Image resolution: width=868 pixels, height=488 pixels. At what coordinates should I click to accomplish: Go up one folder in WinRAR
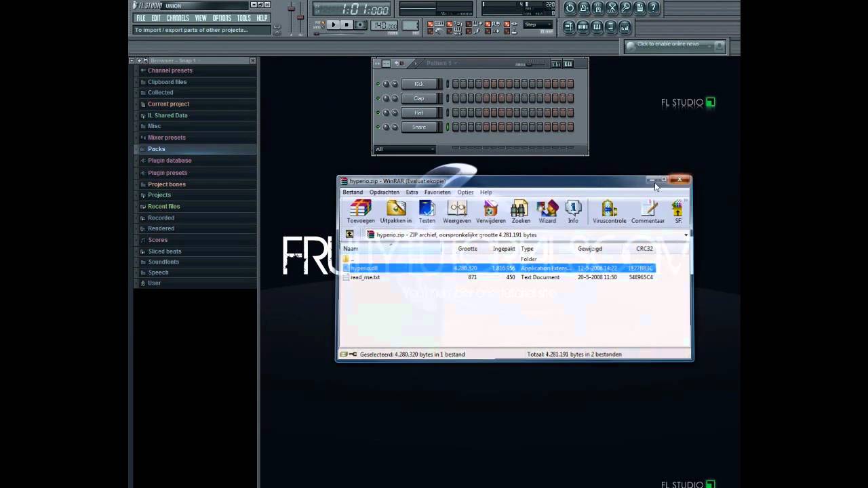pyautogui.click(x=350, y=235)
